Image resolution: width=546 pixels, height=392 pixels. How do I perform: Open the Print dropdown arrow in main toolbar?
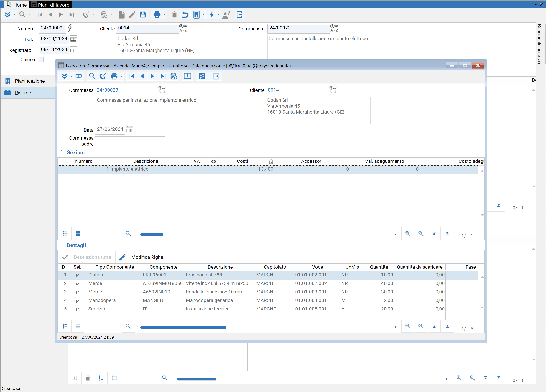(164, 15)
